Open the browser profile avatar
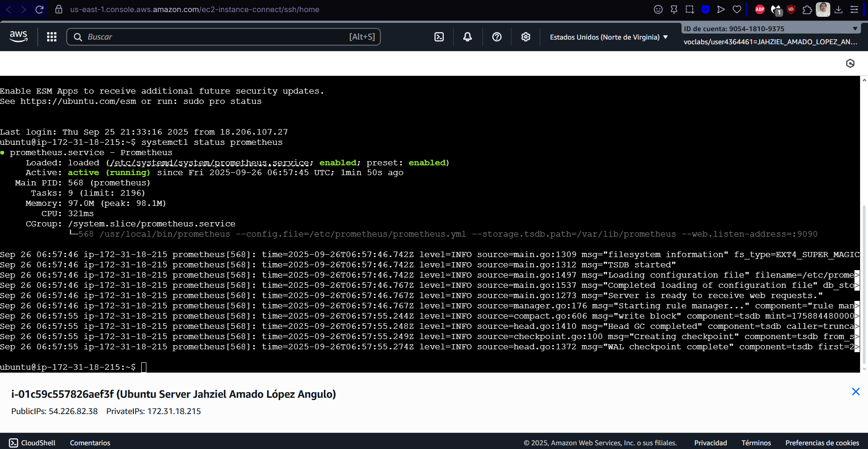 tap(823, 9)
